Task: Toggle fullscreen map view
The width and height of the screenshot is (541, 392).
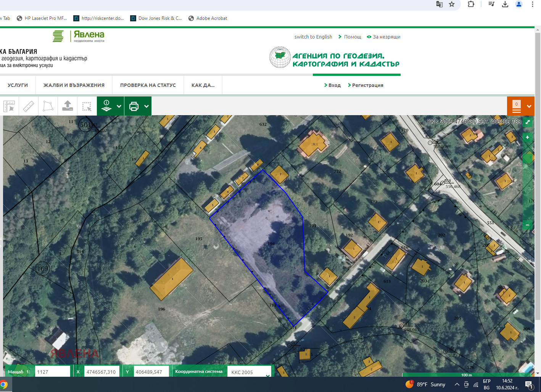Action: coord(528,122)
